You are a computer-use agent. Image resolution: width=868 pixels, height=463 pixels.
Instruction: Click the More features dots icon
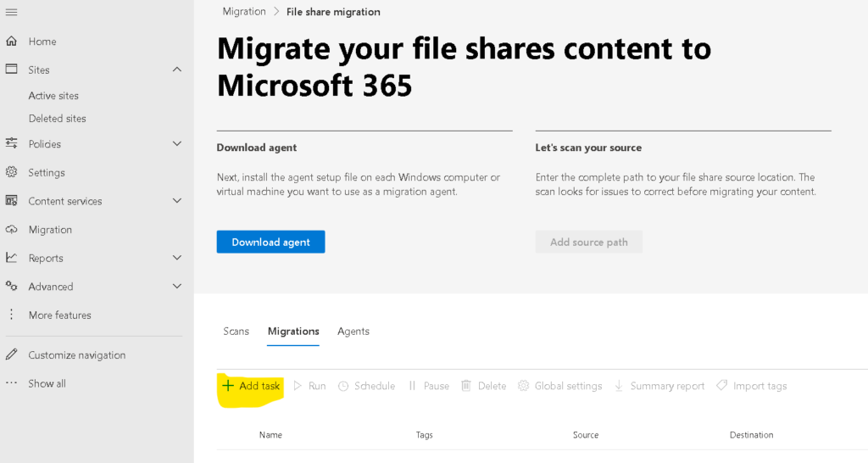pos(11,315)
